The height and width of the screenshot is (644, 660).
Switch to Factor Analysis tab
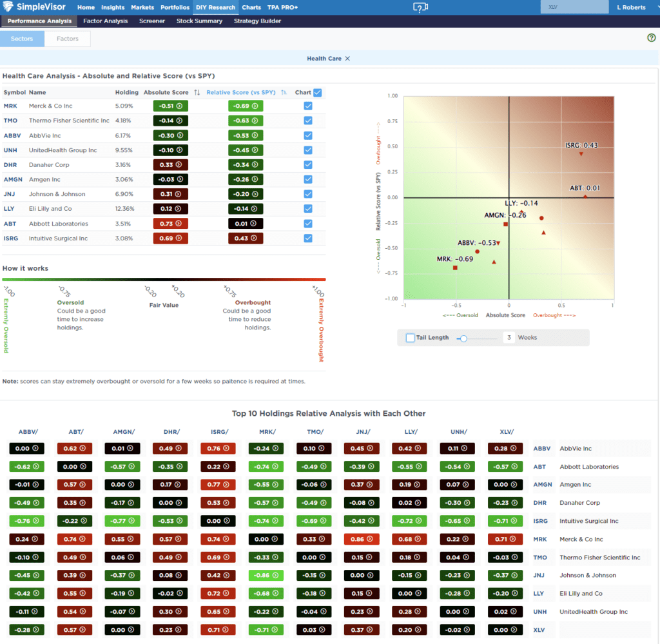pyautogui.click(x=105, y=21)
